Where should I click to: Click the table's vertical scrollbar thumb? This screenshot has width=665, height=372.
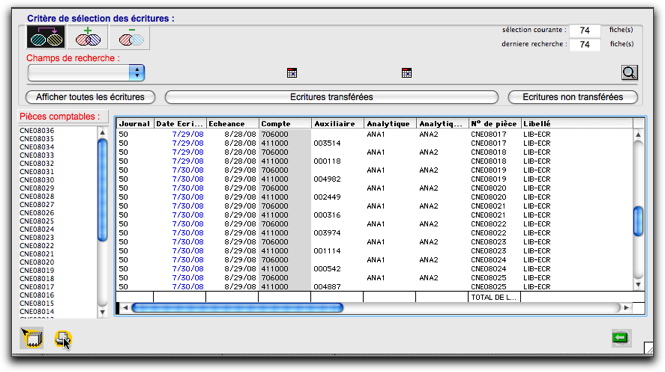pyautogui.click(x=638, y=221)
